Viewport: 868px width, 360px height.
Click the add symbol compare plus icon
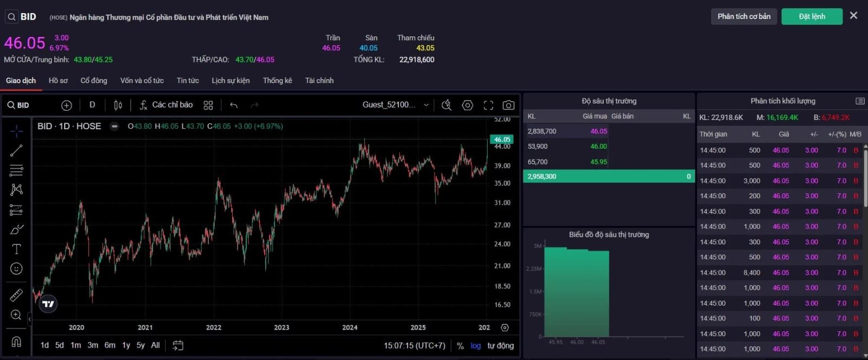tap(66, 105)
